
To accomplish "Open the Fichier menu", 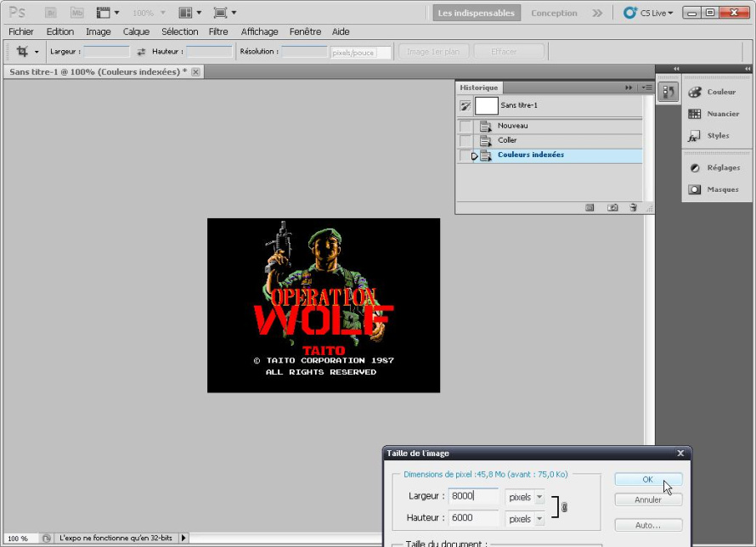I will pos(21,31).
